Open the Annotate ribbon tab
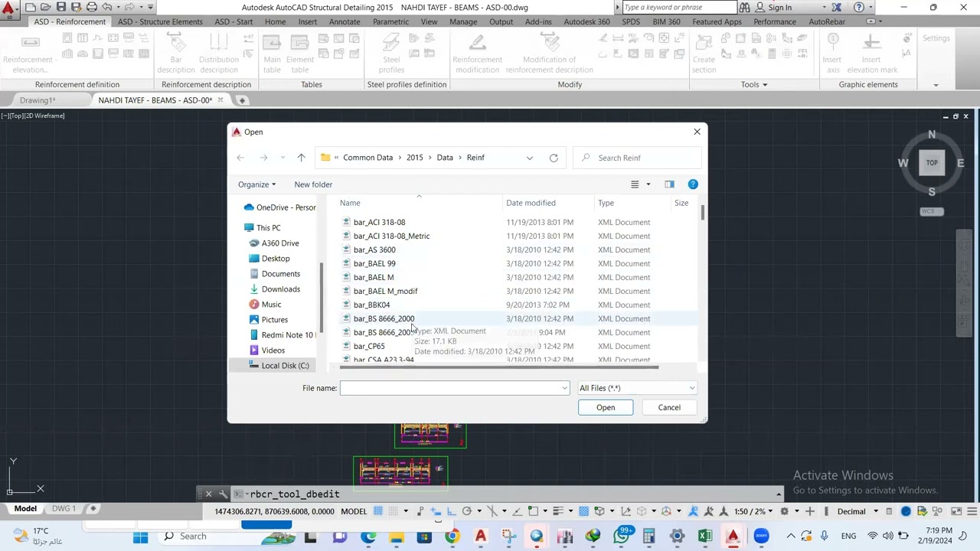The width and height of the screenshot is (980, 551). pyautogui.click(x=345, y=21)
